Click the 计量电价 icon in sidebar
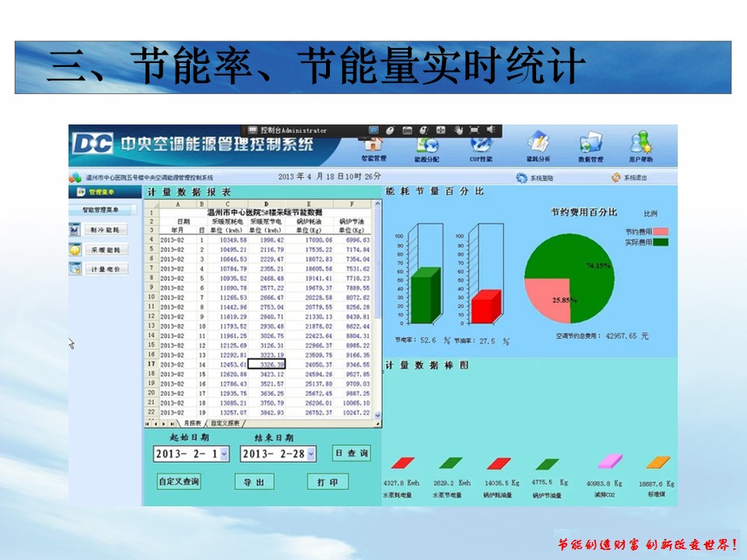The height and width of the screenshot is (560, 747). [75, 269]
